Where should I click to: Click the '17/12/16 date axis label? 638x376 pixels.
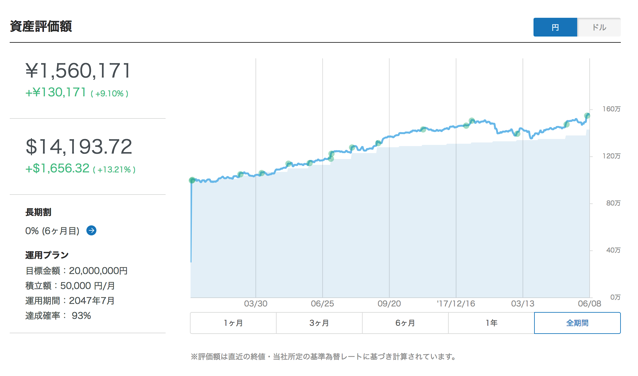(x=456, y=304)
